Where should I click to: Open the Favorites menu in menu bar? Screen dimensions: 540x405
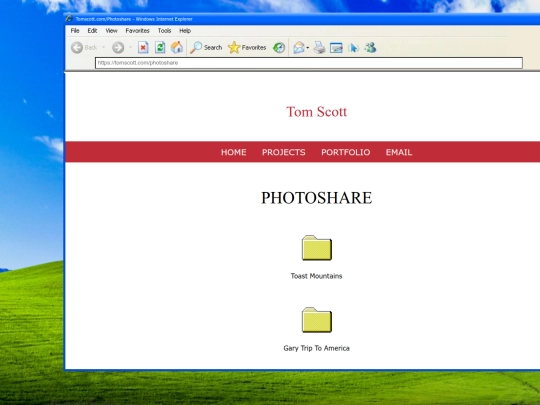point(137,31)
